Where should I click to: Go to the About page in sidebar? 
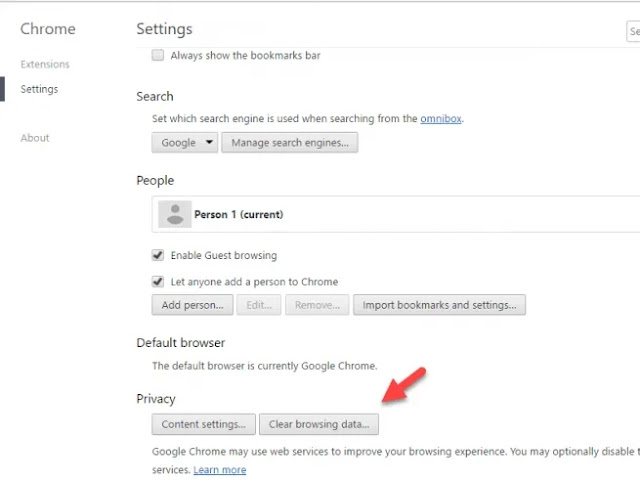pos(35,138)
